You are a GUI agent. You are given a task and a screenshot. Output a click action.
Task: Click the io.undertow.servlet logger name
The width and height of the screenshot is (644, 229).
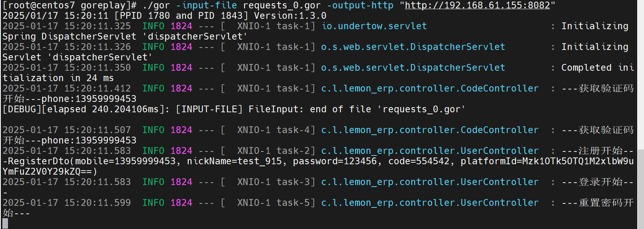pyautogui.click(x=374, y=26)
